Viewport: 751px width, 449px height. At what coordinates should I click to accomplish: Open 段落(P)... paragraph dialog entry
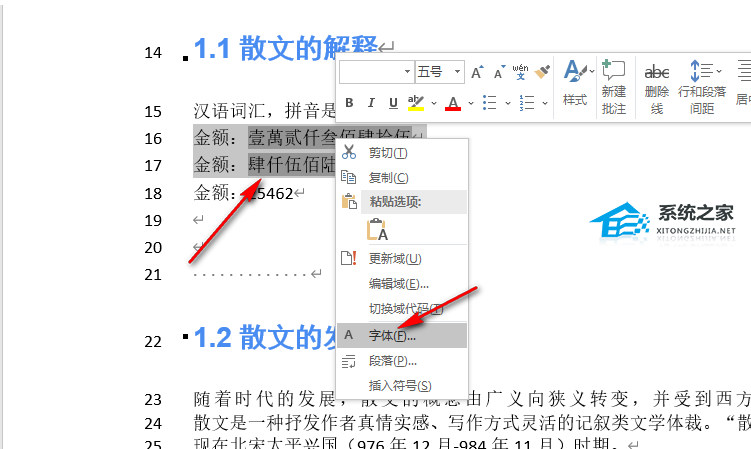(x=402, y=361)
